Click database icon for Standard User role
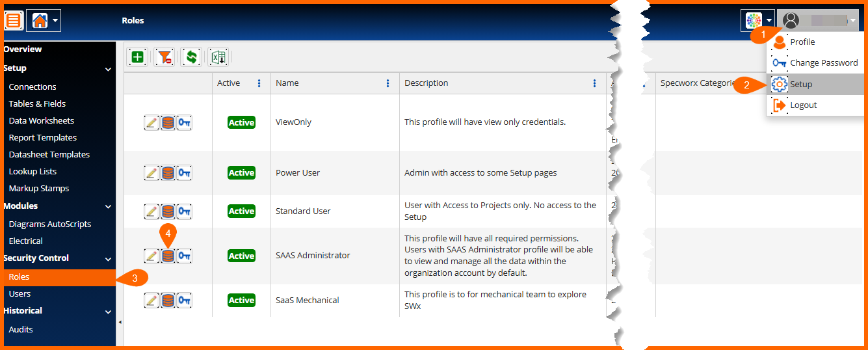 click(168, 211)
